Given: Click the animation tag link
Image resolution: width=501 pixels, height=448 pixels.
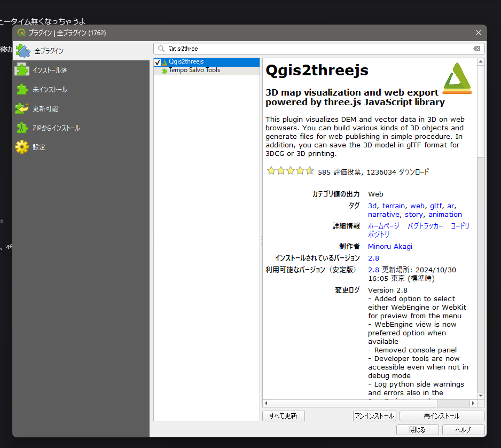Looking at the screenshot, I should point(445,215).
